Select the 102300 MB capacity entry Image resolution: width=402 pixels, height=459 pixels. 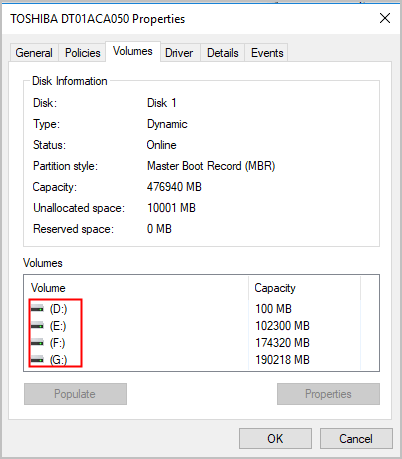[282, 326]
